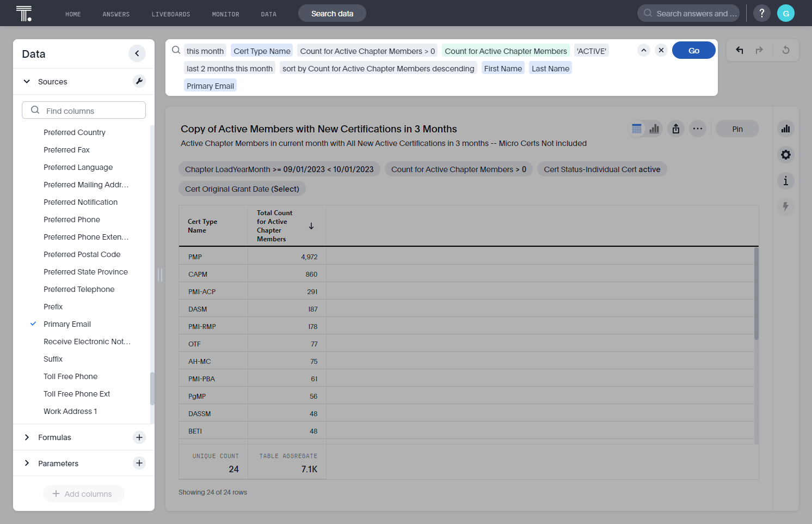Sort by Total Count column arrow
Viewport: 812px width, 524px height.
(x=311, y=226)
